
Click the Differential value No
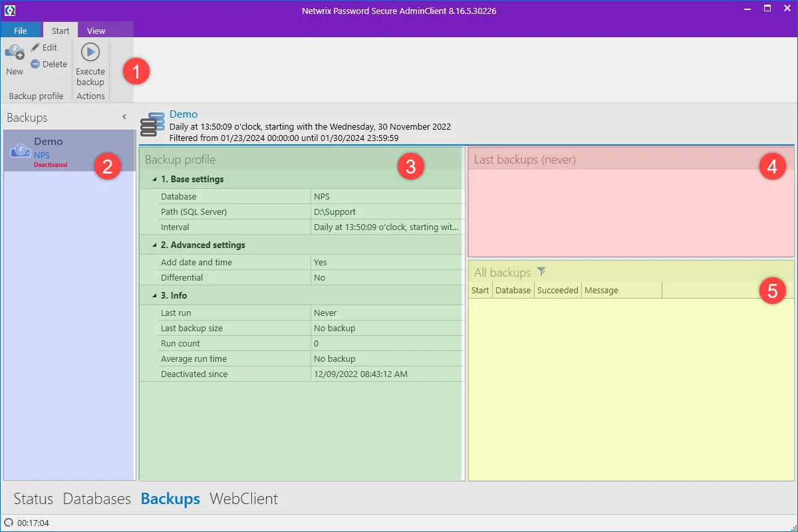(x=319, y=278)
